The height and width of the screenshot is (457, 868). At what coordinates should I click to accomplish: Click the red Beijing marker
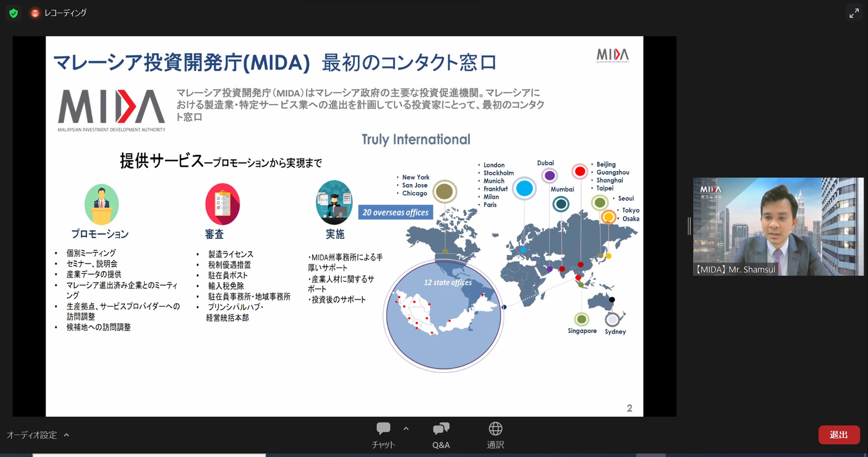580,172
